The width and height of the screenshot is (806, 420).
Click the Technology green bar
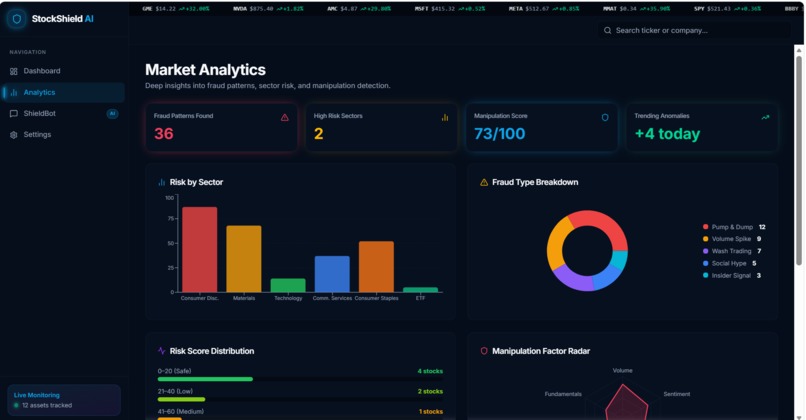pyautogui.click(x=288, y=285)
